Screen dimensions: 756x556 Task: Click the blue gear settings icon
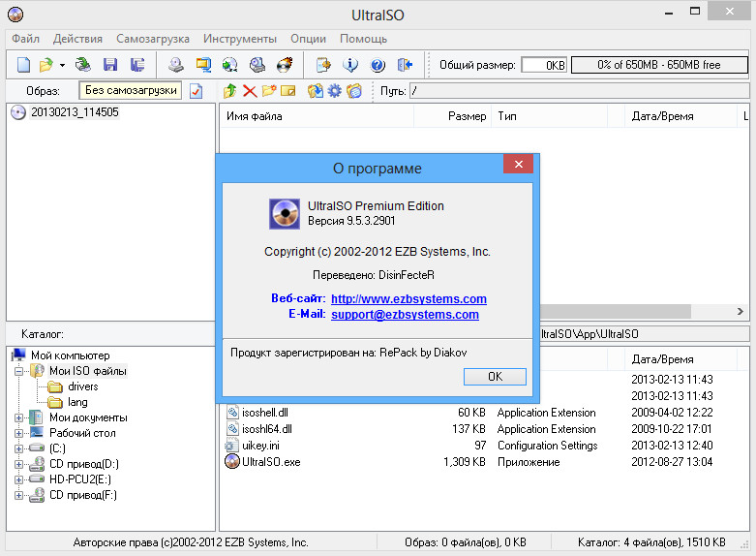335,91
